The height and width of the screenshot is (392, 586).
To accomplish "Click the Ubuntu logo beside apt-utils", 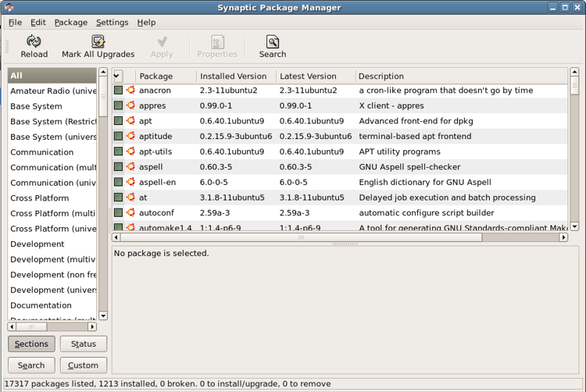I will click(130, 151).
